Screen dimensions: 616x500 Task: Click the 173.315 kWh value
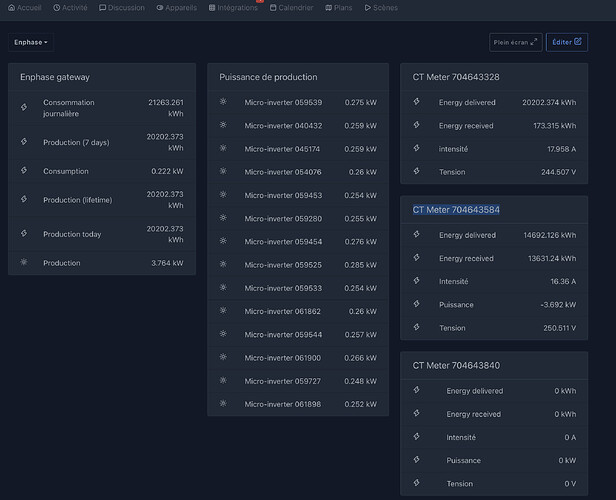coord(554,126)
